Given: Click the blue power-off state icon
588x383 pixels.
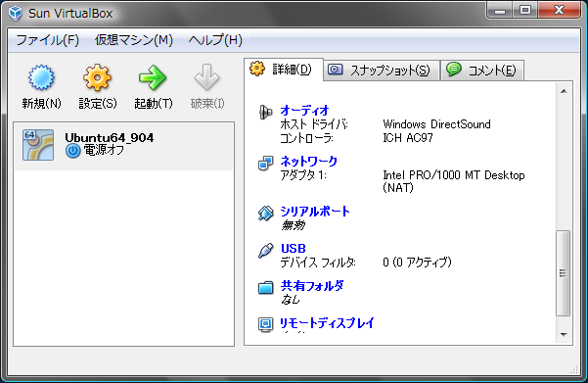Looking at the screenshot, I should (72, 151).
